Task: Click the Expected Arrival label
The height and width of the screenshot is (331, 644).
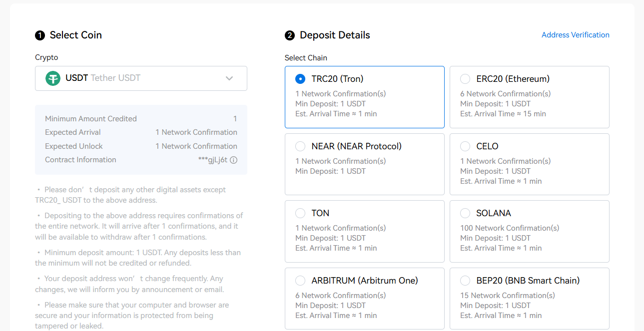Action: pyautogui.click(x=73, y=132)
